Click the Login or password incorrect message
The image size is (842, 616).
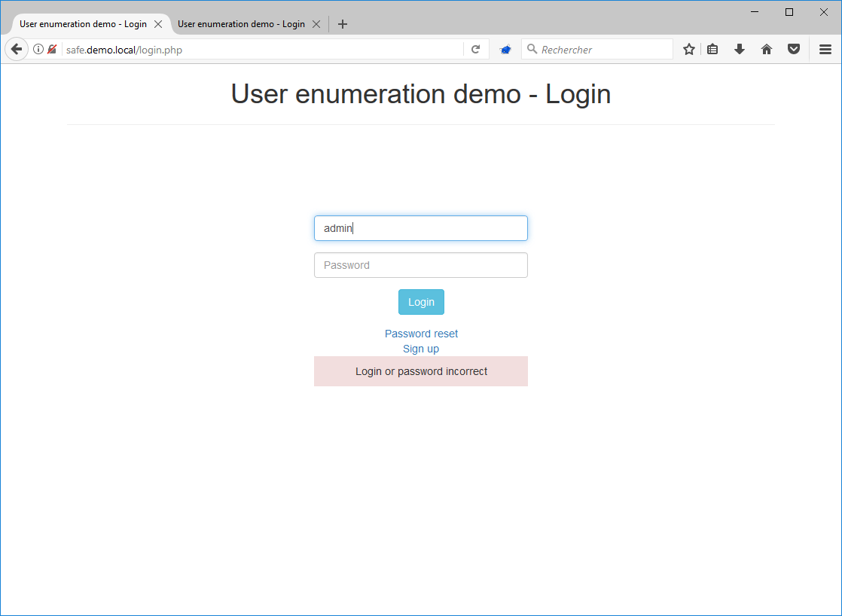421,371
